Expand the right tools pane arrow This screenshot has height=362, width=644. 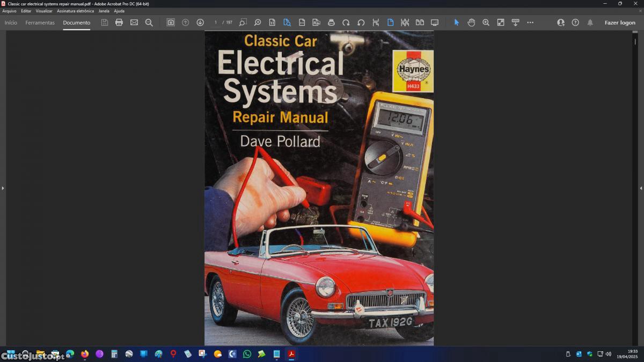641,188
